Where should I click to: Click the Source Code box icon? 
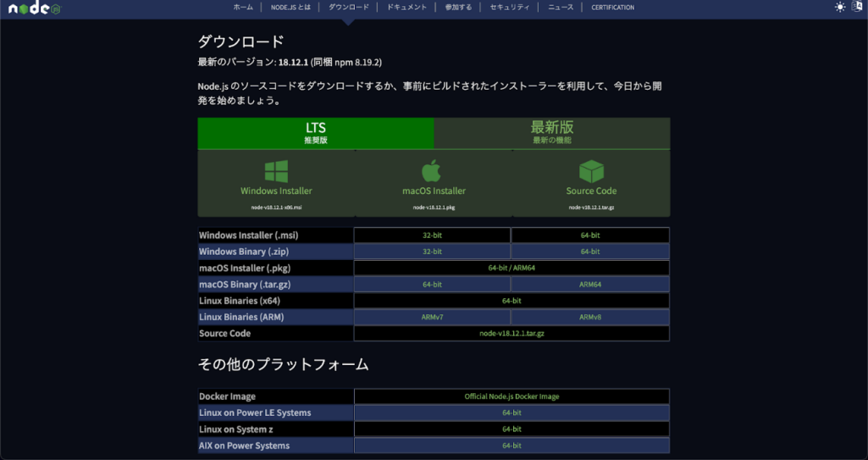click(591, 172)
